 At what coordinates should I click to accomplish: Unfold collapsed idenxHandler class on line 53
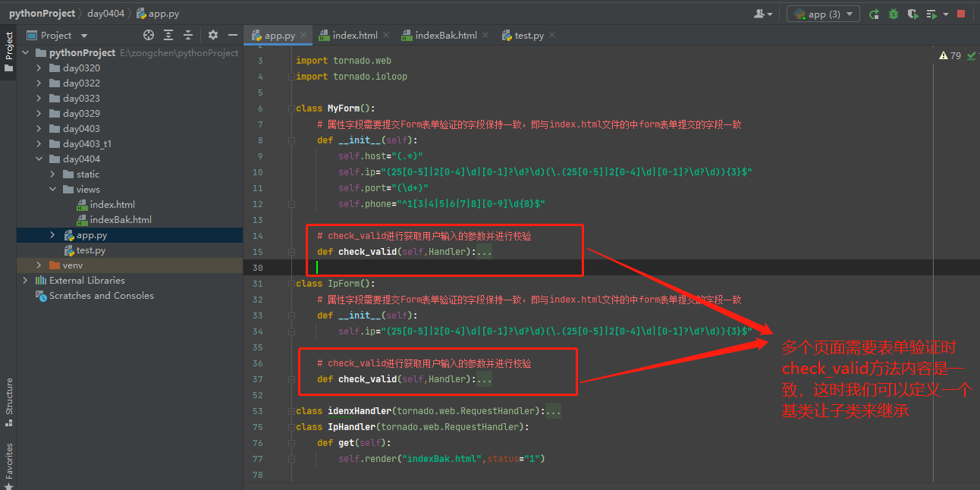[553, 411]
